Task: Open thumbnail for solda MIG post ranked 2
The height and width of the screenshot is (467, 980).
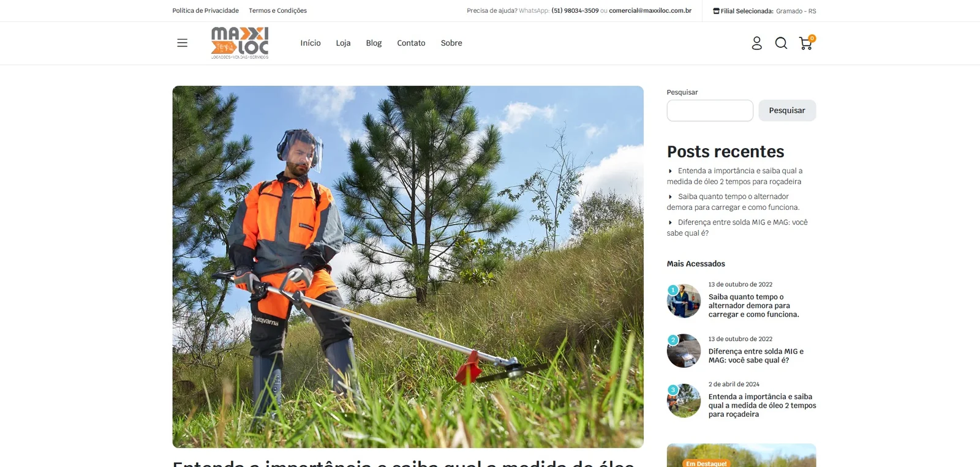Action: pyautogui.click(x=684, y=351)
